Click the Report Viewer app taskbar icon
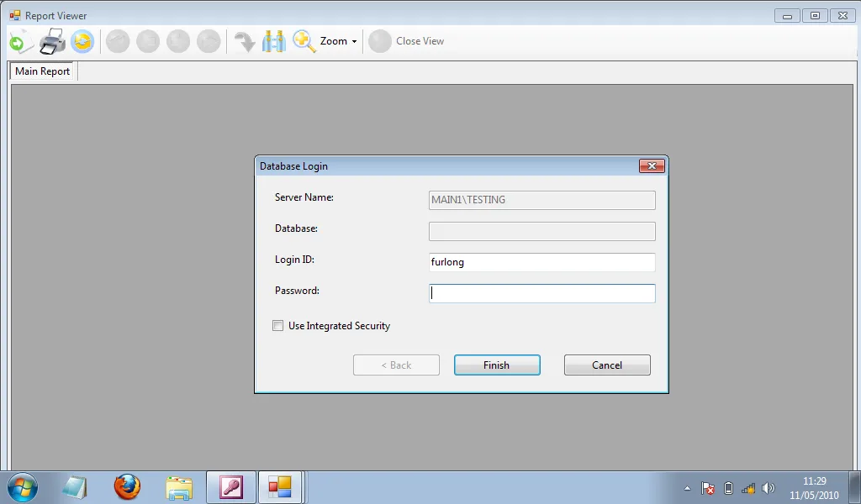Image resolution: width=861 pixels, height=504 pixels. point(280,487)
